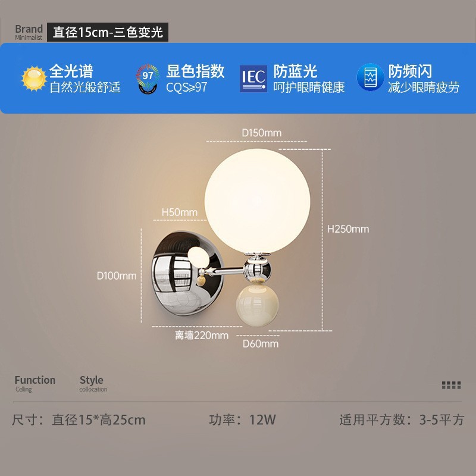Click the 功率: 12W specification text
The width and height of the screenshot is (476, 476).
[x=242, y=420]
